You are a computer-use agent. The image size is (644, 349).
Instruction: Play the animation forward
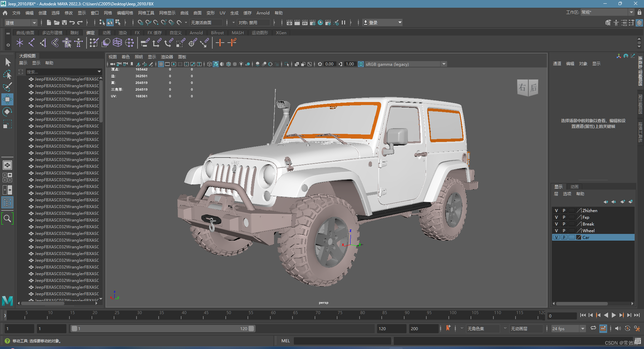(x=613, y=315)
